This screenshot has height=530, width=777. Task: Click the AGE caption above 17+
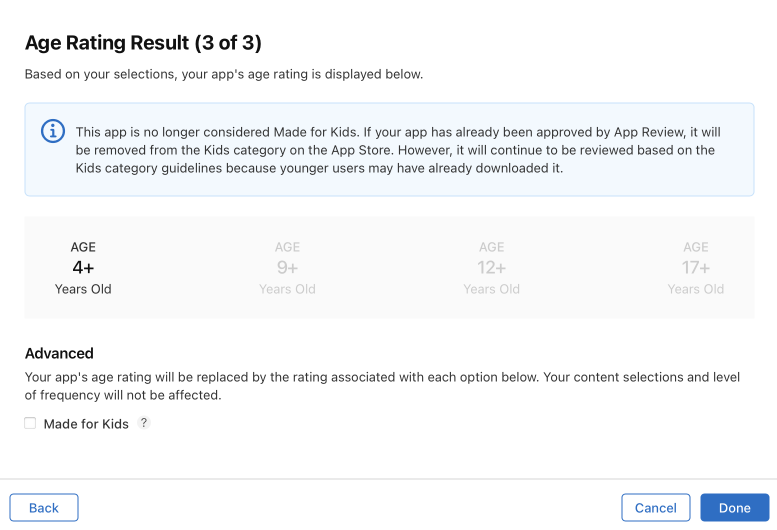coord(696,247)
